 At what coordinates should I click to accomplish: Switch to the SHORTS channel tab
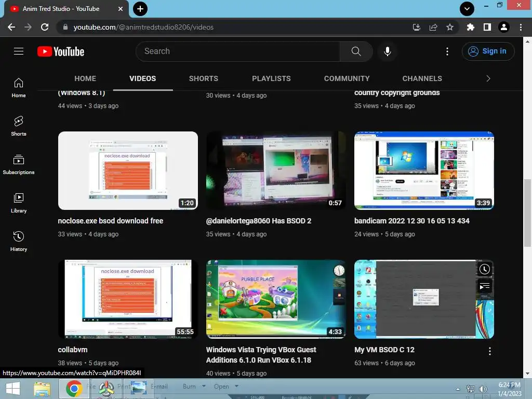coord(204,78)
